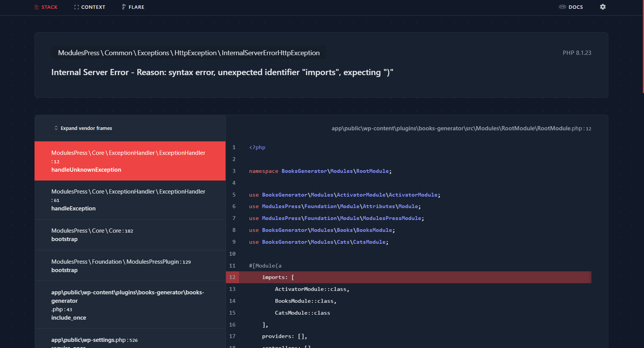
Task: Click the BooksModule::class line 14
Action: coord(306,301)
